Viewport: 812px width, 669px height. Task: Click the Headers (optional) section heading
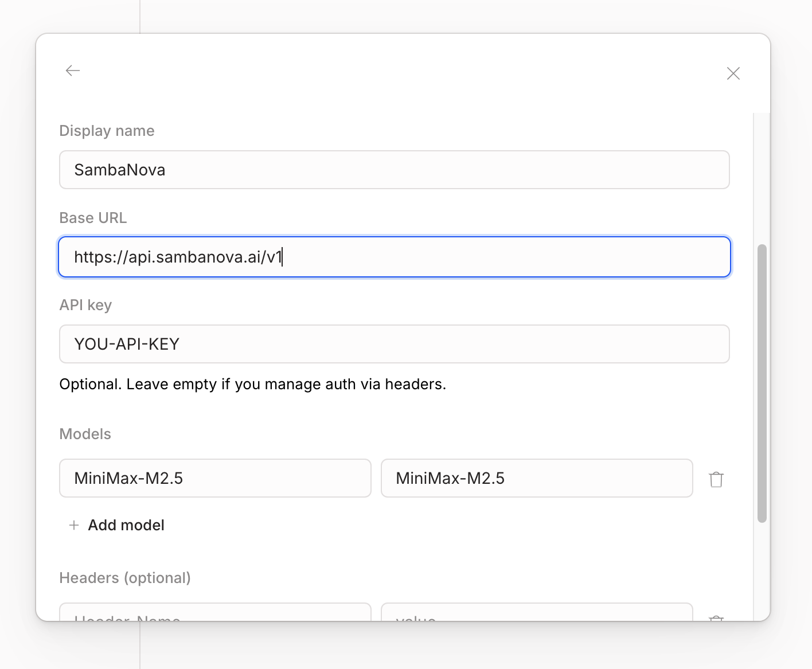[124, 578]
